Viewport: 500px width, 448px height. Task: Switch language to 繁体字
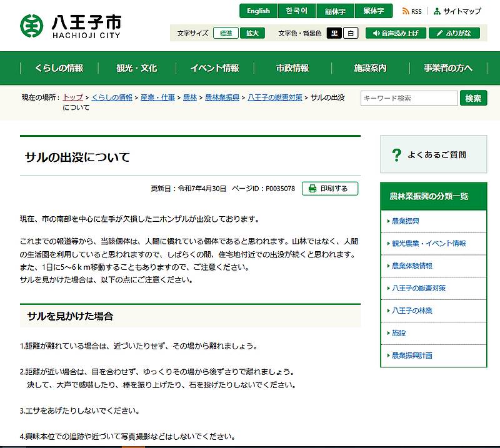click(373, 11)
